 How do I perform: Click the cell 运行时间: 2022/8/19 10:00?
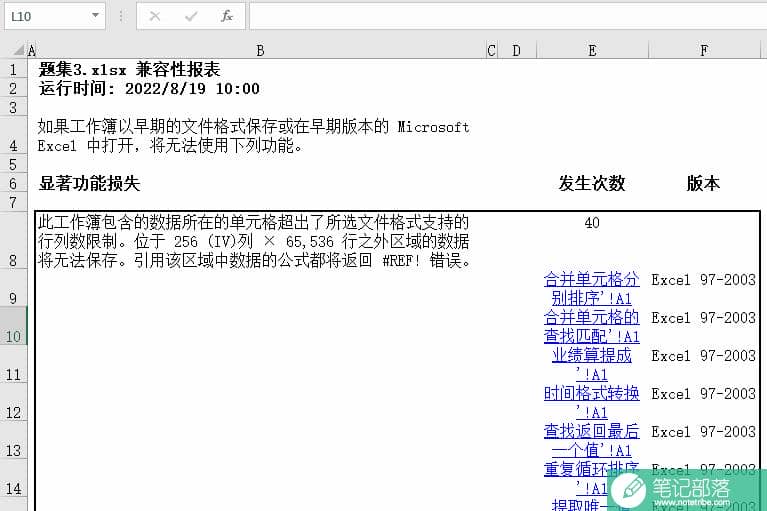click(149, 89)
